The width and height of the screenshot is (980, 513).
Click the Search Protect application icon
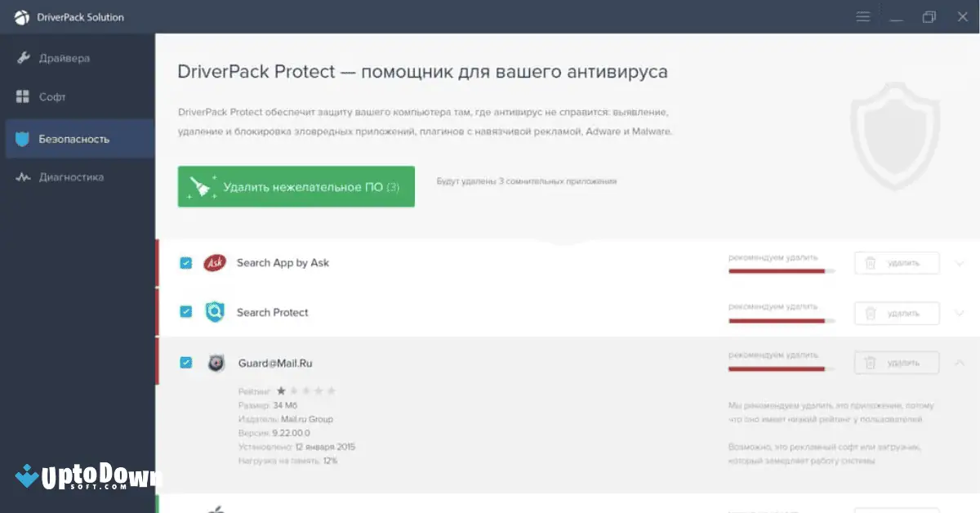(215, 312)
